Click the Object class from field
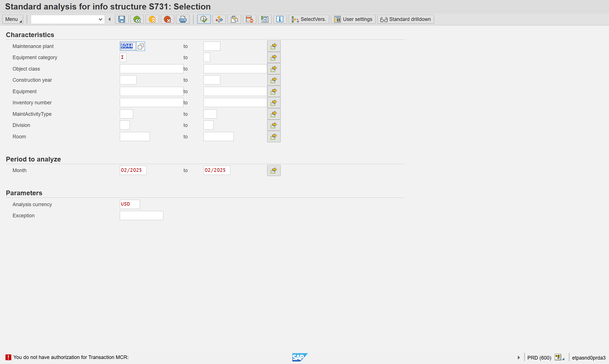 (x=152, y=69)
